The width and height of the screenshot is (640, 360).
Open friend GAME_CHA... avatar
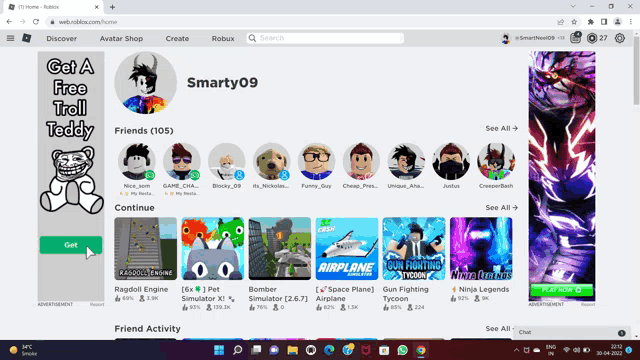[x=182, y=161]
